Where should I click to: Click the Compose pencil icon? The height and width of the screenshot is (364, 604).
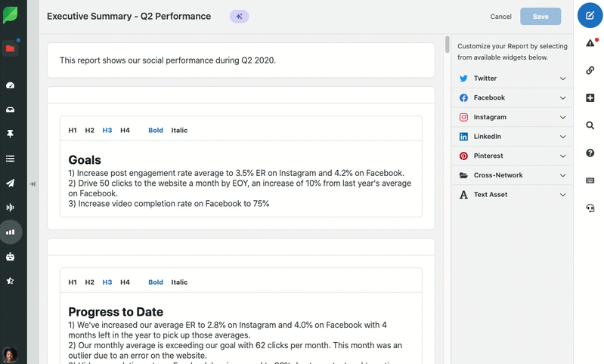click(x=590, y=16)
